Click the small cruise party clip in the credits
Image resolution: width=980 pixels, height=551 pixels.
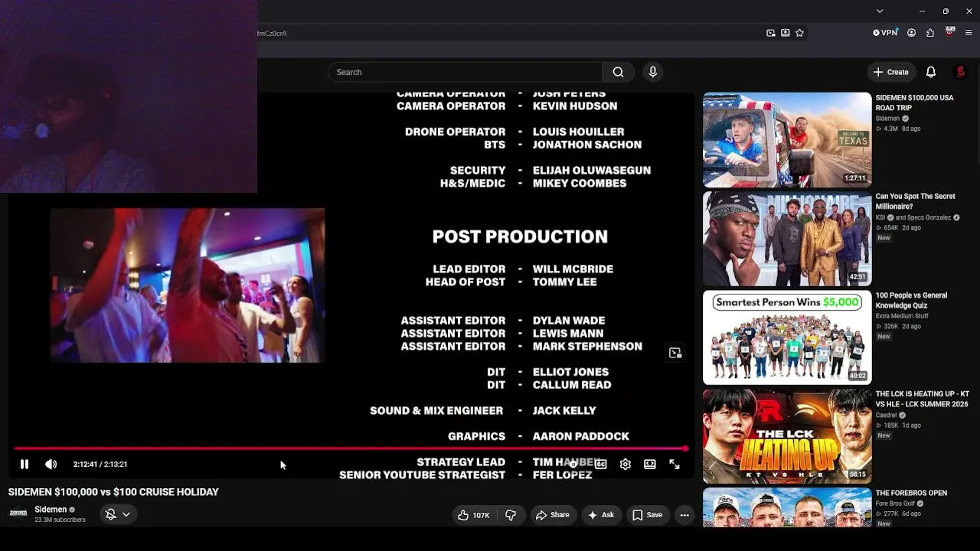pos(188,285)
